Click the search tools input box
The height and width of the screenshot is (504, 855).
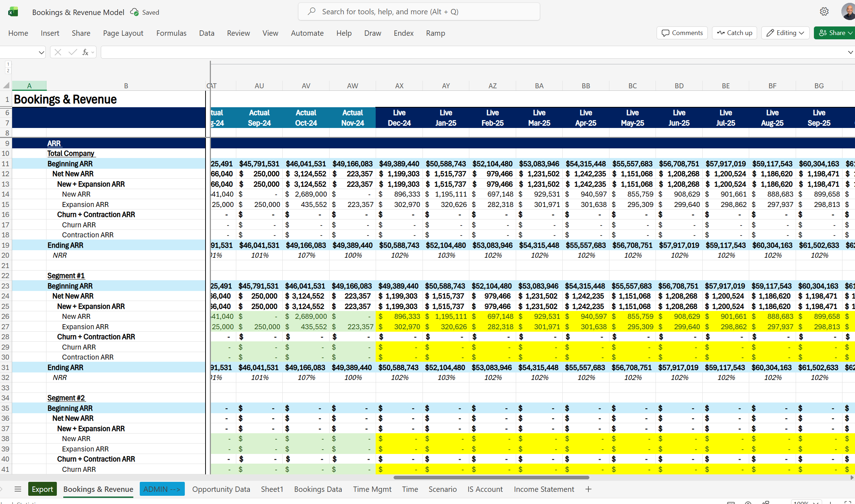[419, 12]
